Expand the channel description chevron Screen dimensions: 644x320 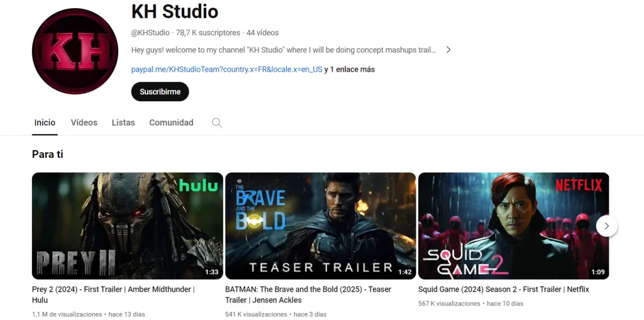(448, 50)
